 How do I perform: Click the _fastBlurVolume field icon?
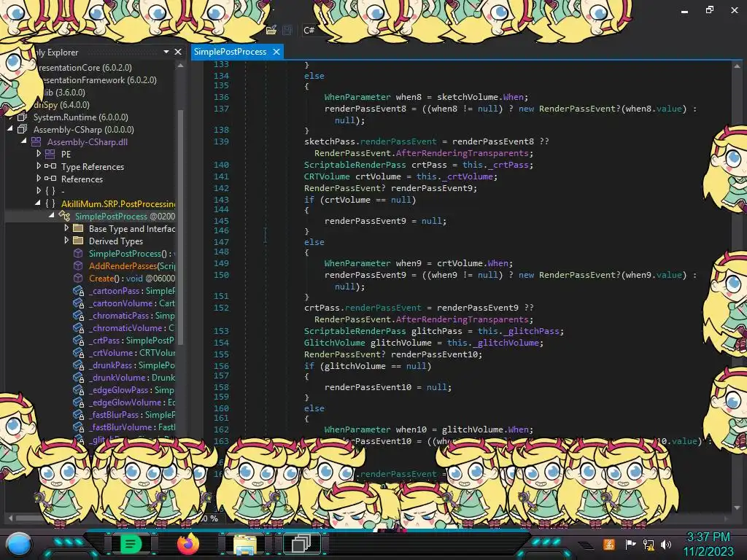(x=79, y=427)
